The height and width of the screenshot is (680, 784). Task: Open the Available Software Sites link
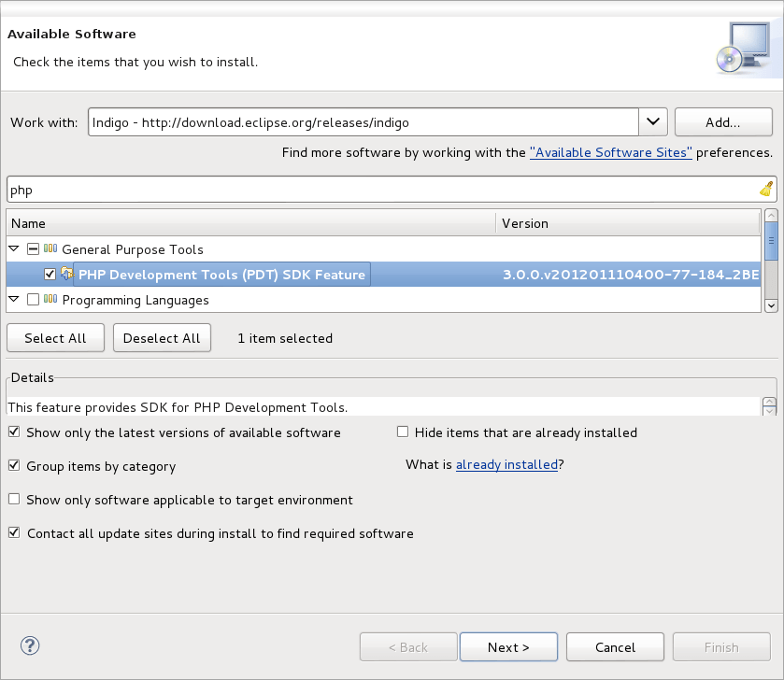(611, 152)
